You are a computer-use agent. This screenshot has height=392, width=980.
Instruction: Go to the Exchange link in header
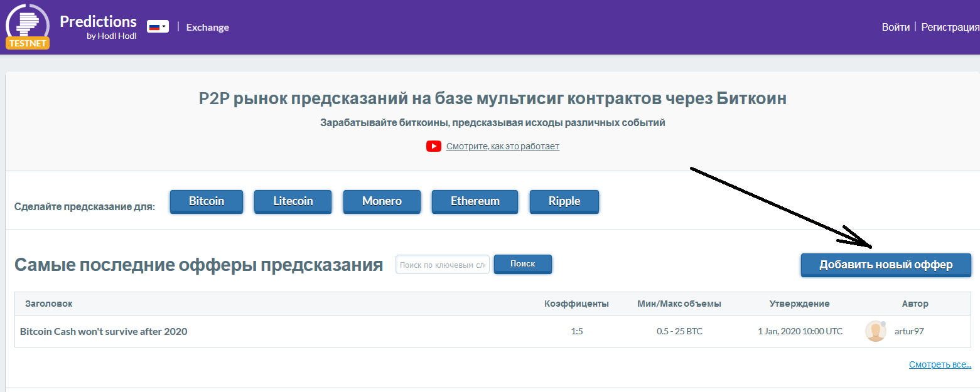pyautogui.click(x=207, y=28)
